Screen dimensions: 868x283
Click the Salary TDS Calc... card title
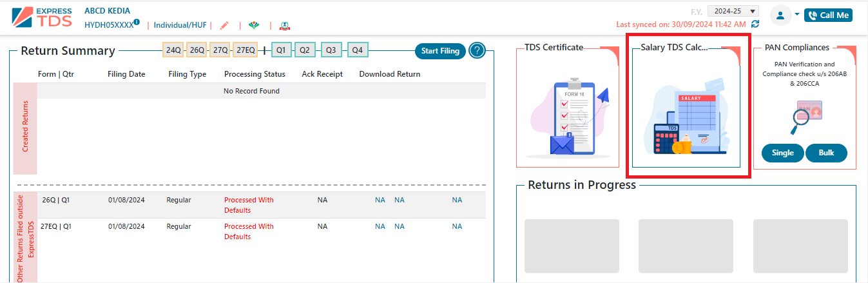click(674, 47)
